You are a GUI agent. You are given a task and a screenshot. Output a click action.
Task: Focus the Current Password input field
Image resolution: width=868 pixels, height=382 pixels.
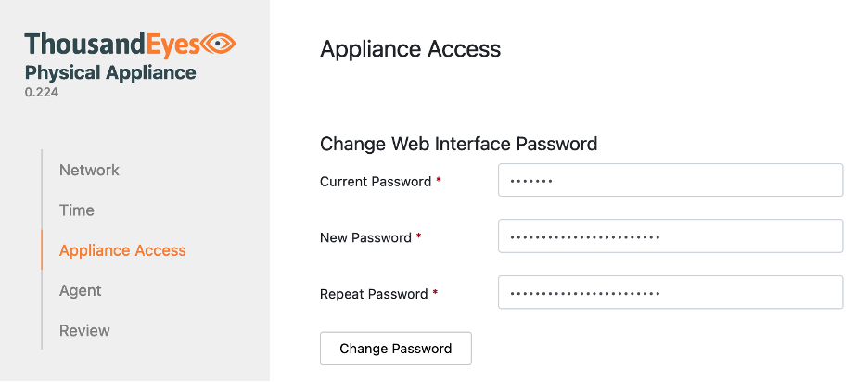coord(670,181)
